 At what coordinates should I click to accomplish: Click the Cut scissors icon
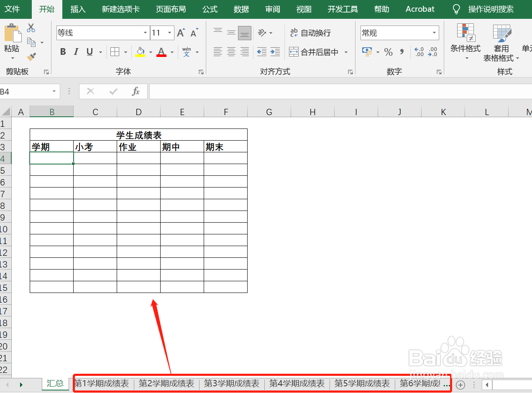[31, 28]
